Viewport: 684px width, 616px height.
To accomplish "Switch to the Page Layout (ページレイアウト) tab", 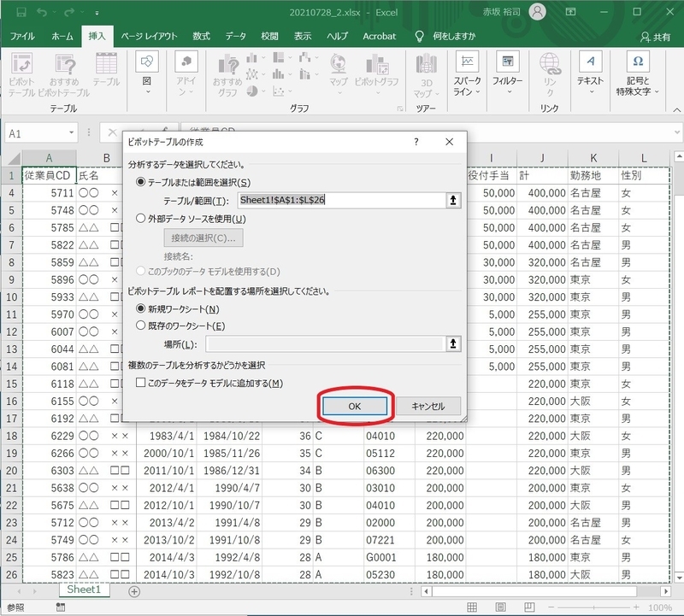I will (149, 36).
